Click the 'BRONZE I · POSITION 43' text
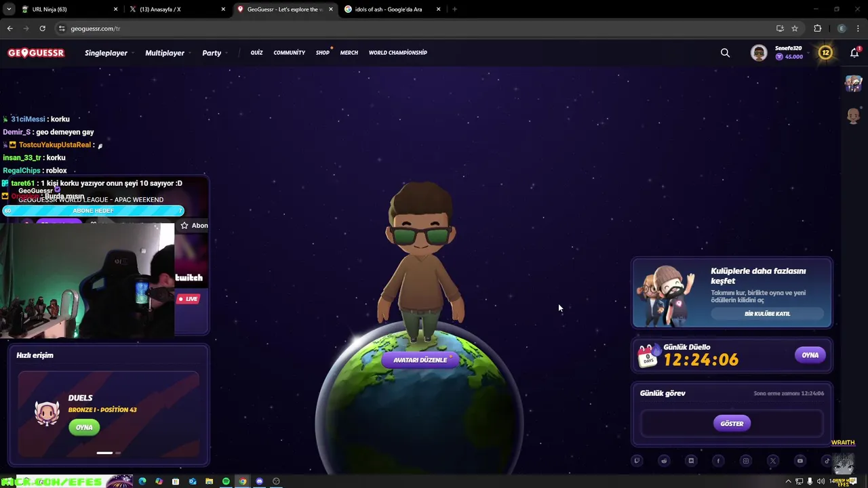 (102, 410)
